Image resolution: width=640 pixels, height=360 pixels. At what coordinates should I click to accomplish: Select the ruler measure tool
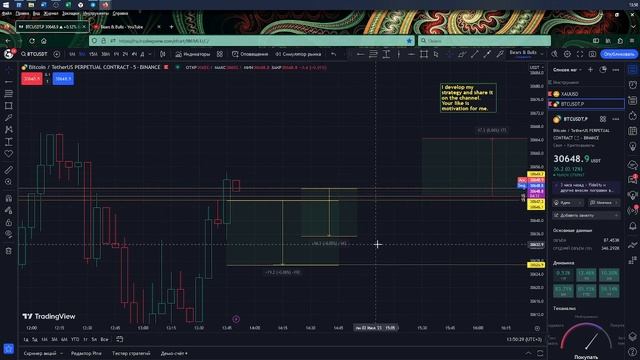(x=8, y=170)
